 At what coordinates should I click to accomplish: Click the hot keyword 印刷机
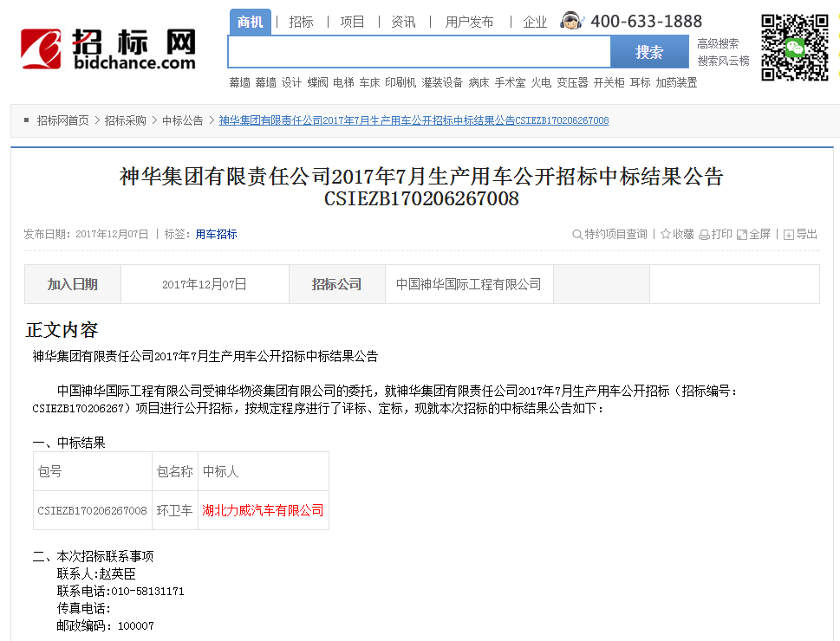[400, 82]
